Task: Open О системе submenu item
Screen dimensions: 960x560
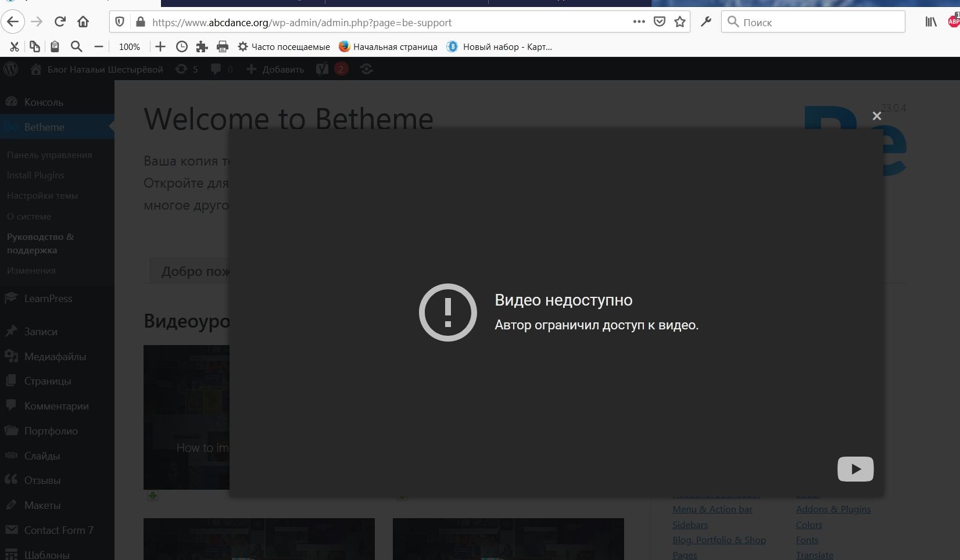Action: pos(29,216)
